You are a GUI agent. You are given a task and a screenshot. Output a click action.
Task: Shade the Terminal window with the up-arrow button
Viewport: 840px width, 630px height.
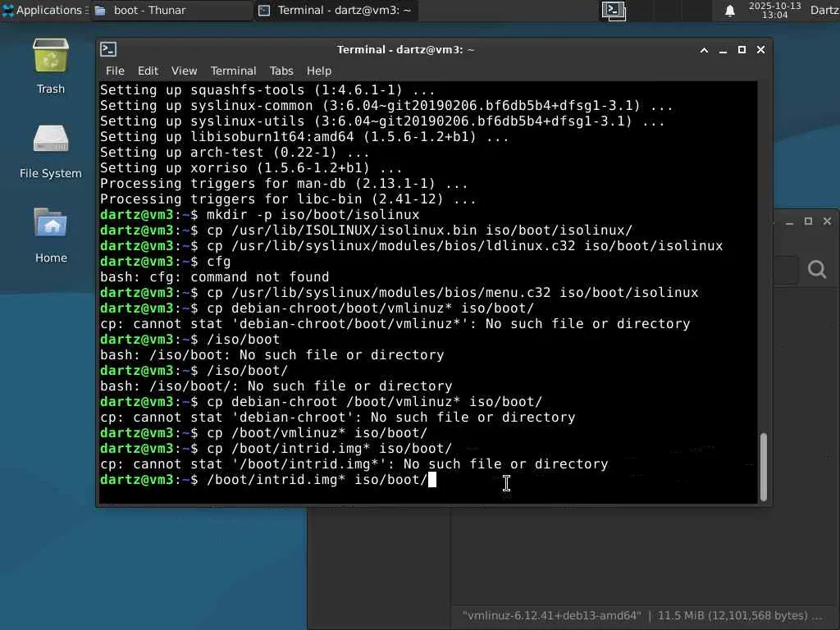pyautogui.click(x=704, y=50)
